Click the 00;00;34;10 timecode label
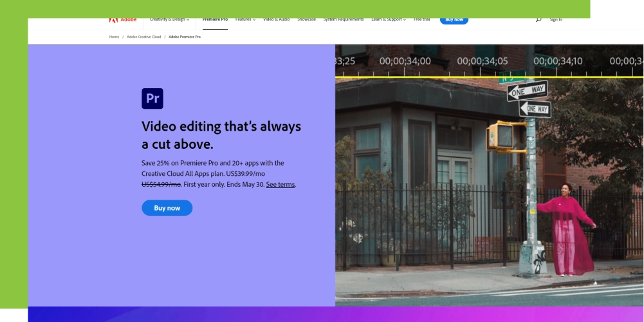This screenshot has width=644, height=322. click(558, 61)
